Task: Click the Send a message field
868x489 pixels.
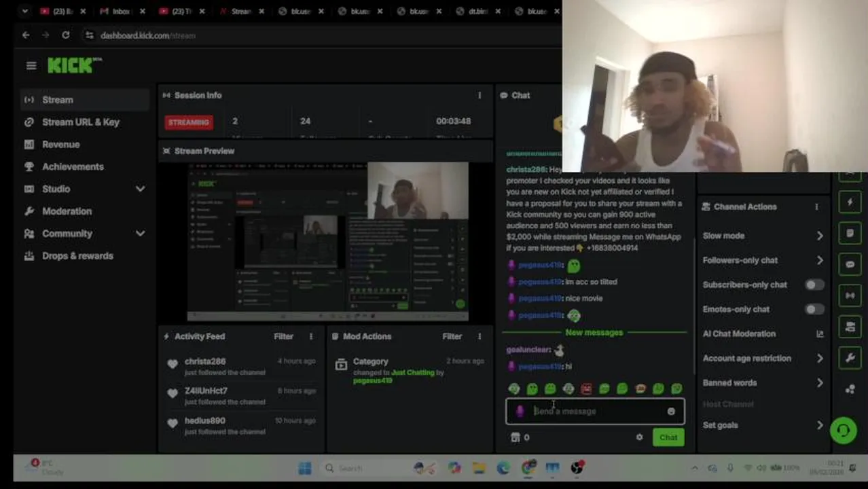Action: tap(595, 412)
